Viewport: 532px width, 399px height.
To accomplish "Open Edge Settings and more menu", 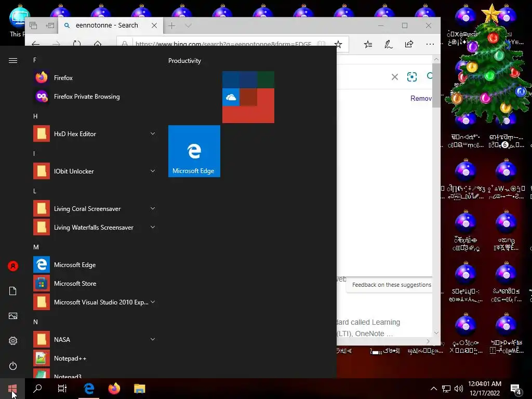I will (x=430, y=44).
